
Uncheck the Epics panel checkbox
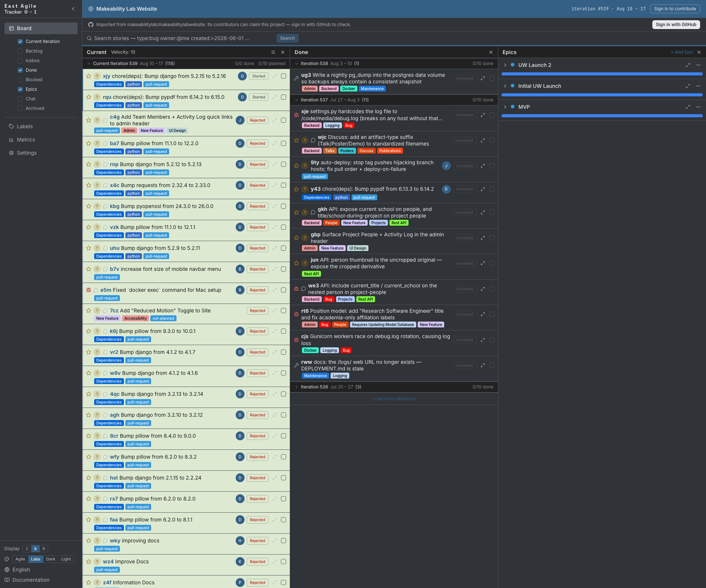pos(20,89)
